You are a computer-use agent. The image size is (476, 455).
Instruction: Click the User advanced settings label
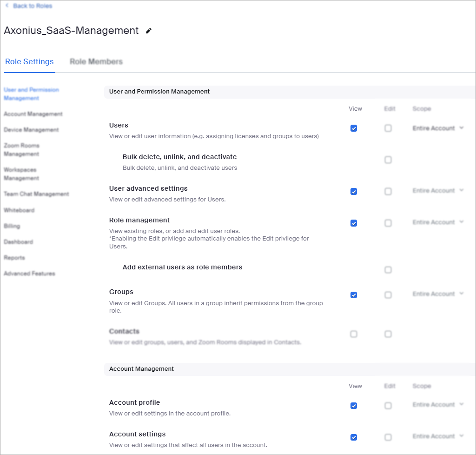148,188
